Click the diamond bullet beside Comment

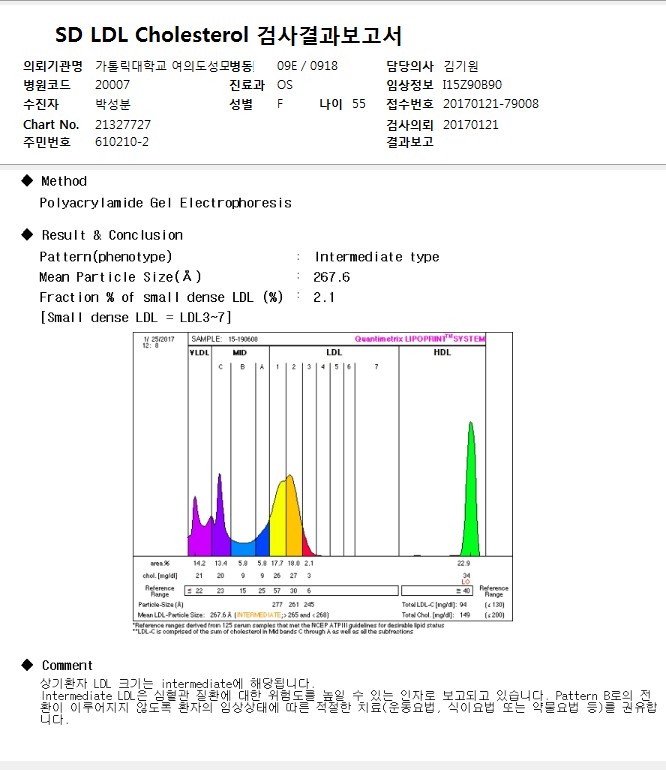(28, 665)
